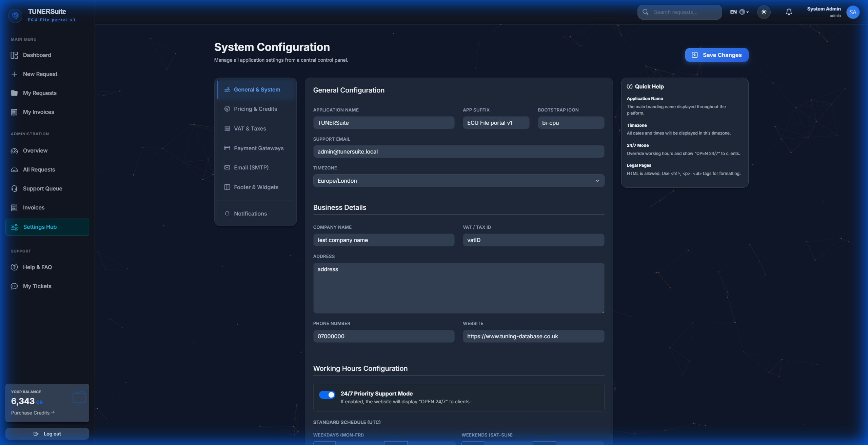Open My Requests folder icon
The width and height of the screenshot is (868, 445).
point(14,93)
